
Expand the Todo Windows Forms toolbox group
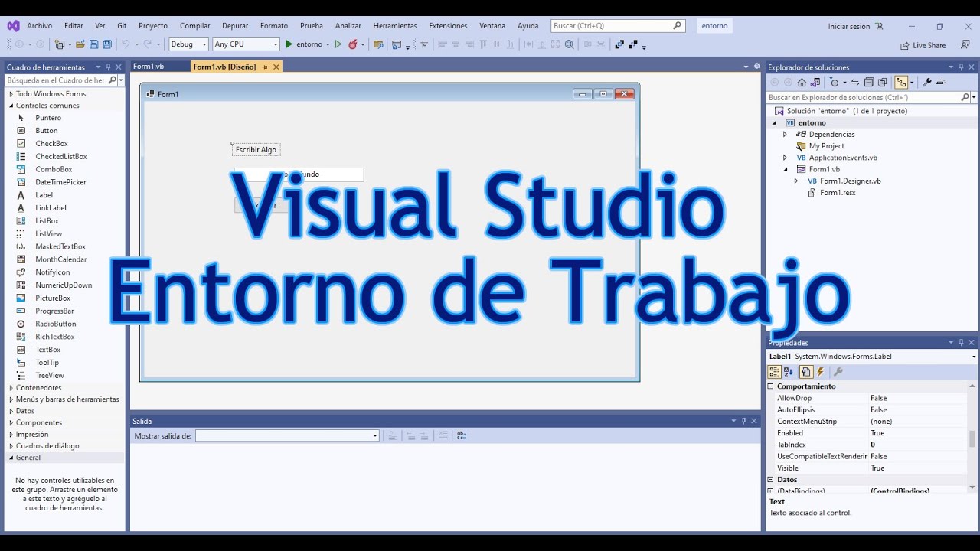click(x=11, y=94)
